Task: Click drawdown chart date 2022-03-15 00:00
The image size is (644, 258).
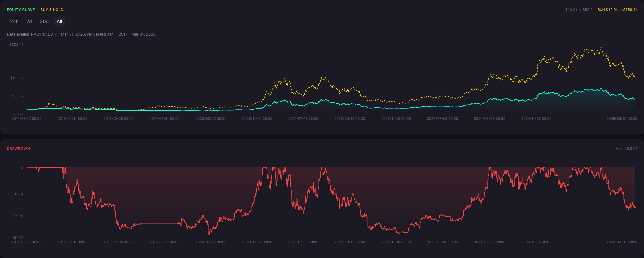Action: [x=350, y=242]
